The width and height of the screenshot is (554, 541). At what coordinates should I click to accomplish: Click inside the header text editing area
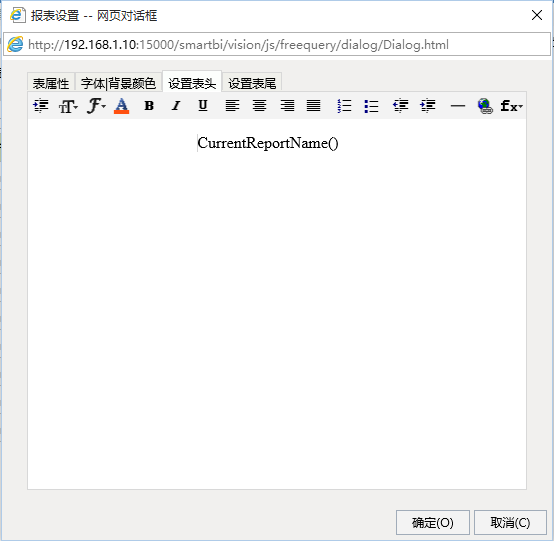(277, 304)
